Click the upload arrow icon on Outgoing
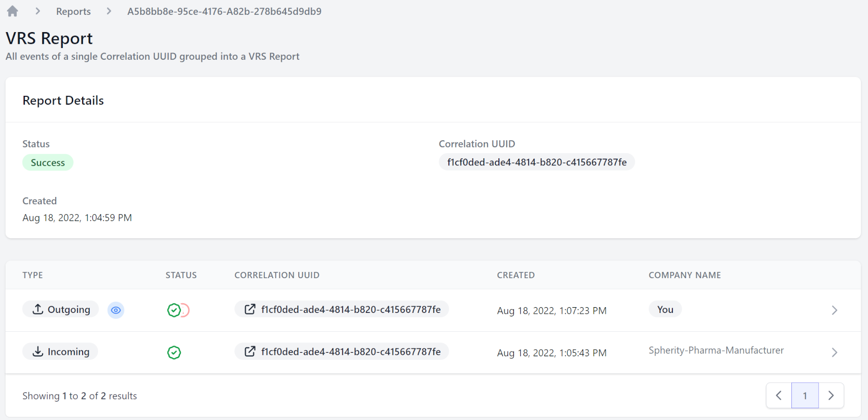This screenshot has width=868, height=420. coord(38,309)
